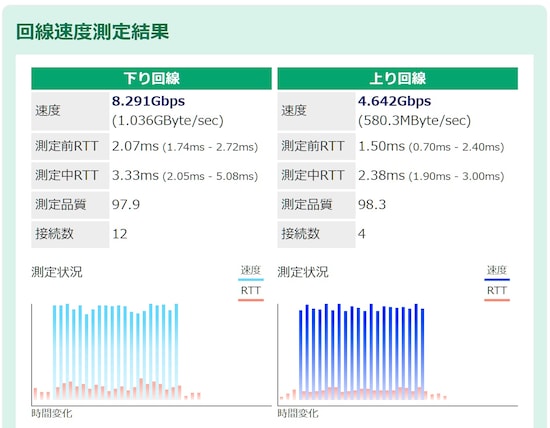Select the 上り回線 header

(x=398, y=78)
